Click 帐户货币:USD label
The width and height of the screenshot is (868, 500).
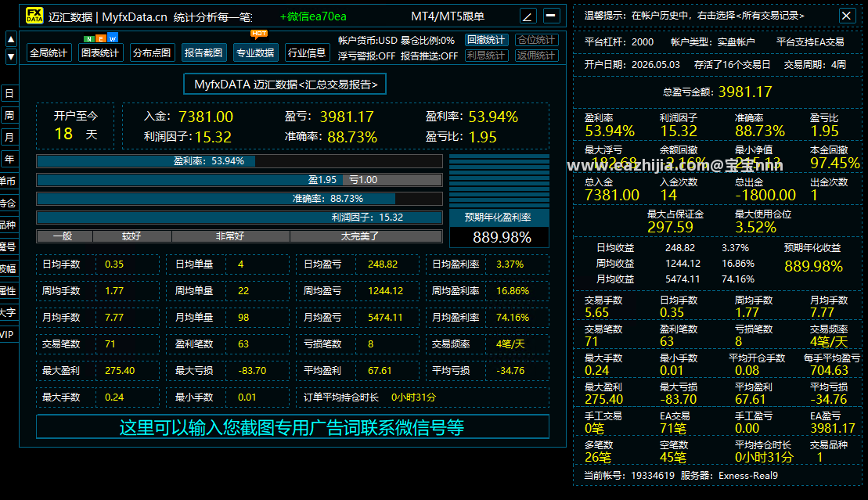368,41
